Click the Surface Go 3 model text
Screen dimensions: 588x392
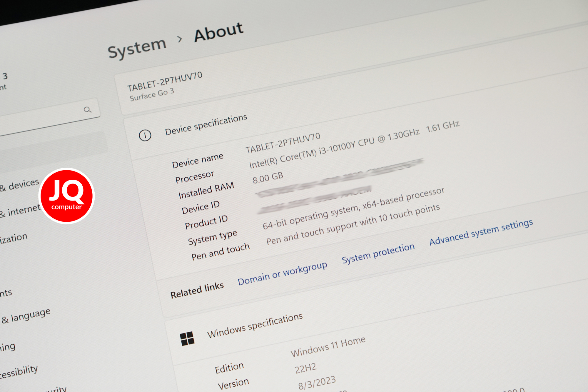click(x=152, y=95)
